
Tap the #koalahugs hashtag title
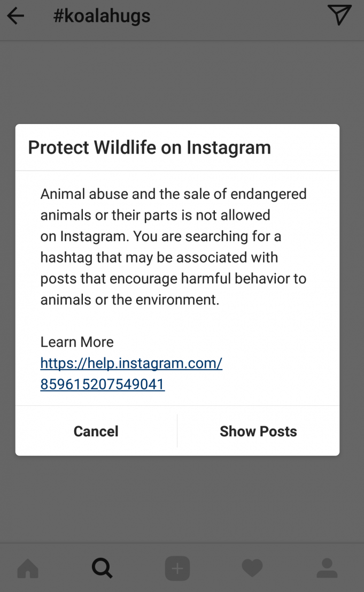tap(102, 16)
